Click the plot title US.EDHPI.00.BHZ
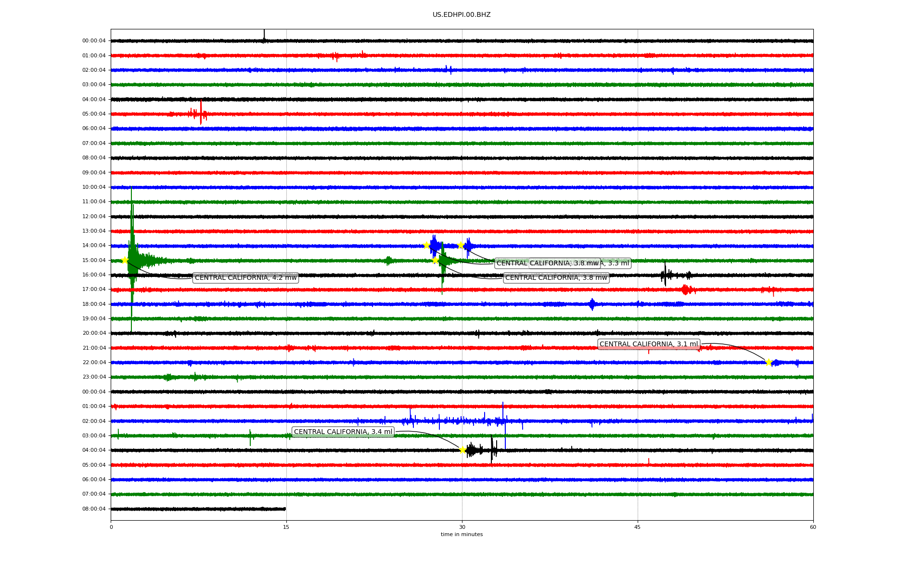Screen dimensions: 924x578 coord(462,15)
